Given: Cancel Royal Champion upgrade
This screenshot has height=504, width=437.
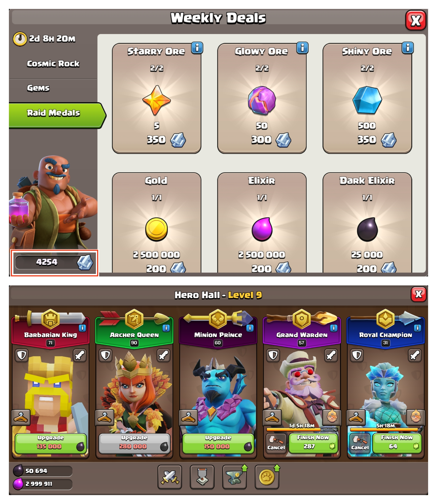Looking at the screenshot, I should point(360,443).
